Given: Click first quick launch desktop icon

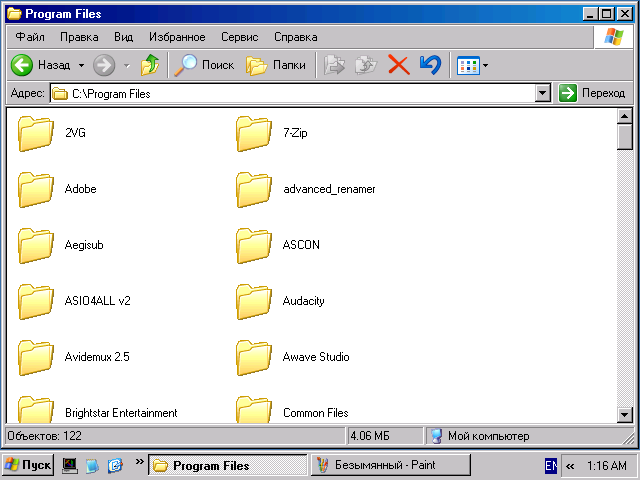Looking at the screenshot, I should pos(69,465).
